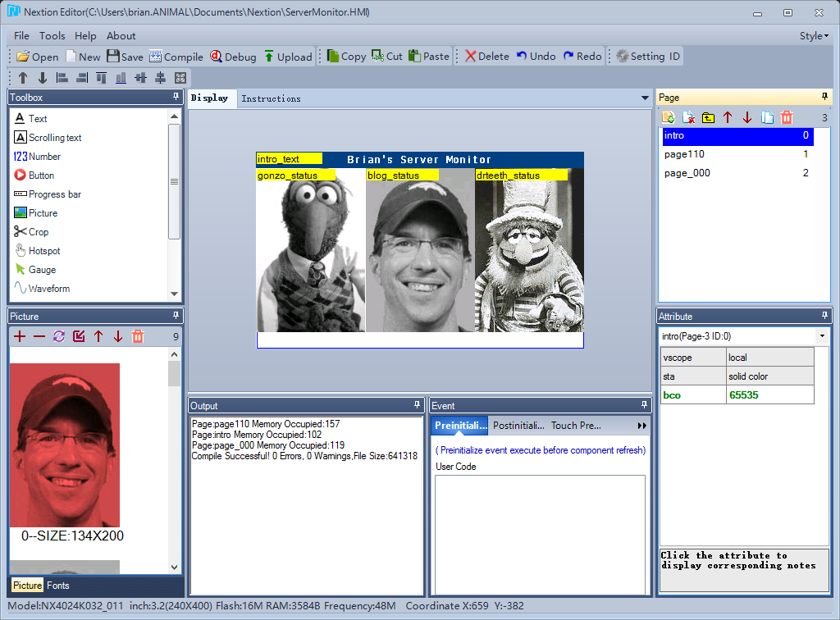Pick the Gauge component in Toolbox
Viewport: 840px width, 620px height.
point(35,270)
